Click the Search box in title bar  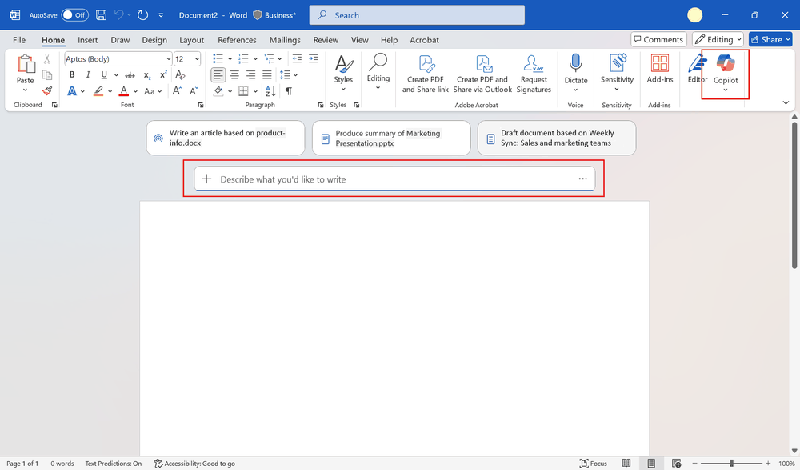(417, 15)
